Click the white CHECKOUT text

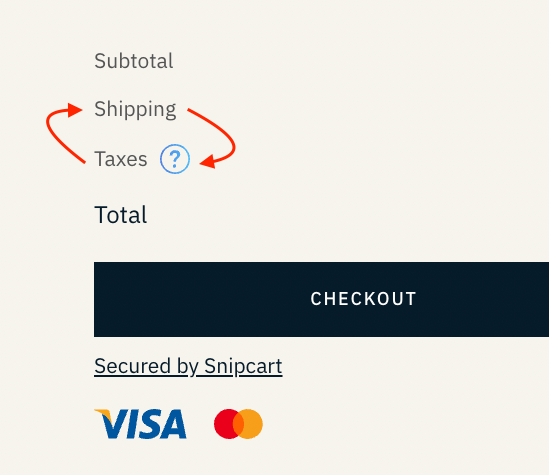point(363,299)
